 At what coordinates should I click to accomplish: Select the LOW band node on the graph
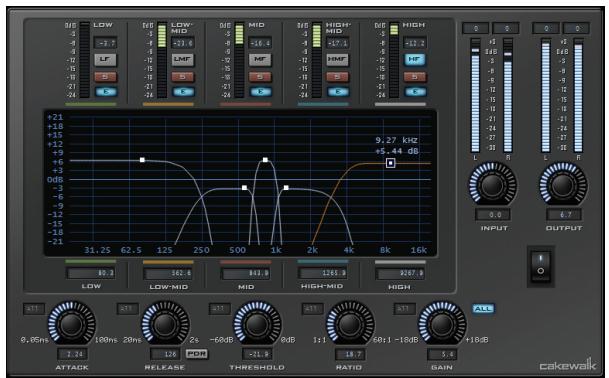pos(143,160)
